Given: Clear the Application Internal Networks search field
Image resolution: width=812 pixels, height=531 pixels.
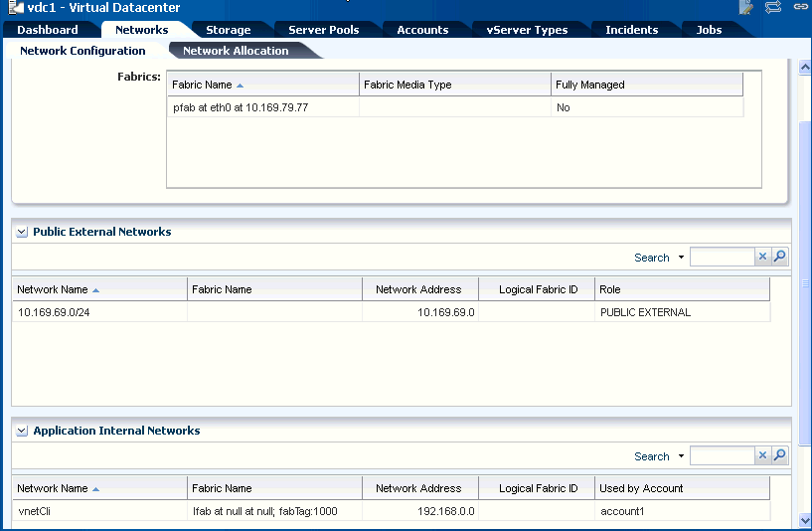Looking at the screenshot, I should pos(762,455).
